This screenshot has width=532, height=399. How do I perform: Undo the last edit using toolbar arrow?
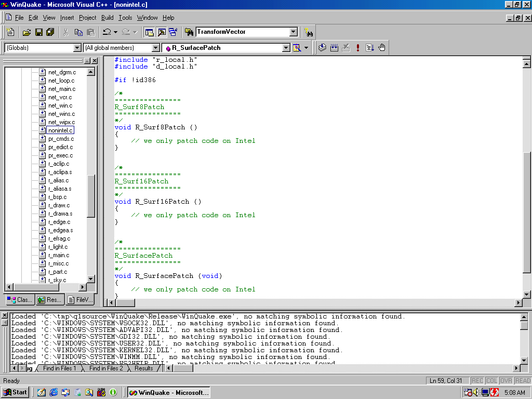[107, 32]
